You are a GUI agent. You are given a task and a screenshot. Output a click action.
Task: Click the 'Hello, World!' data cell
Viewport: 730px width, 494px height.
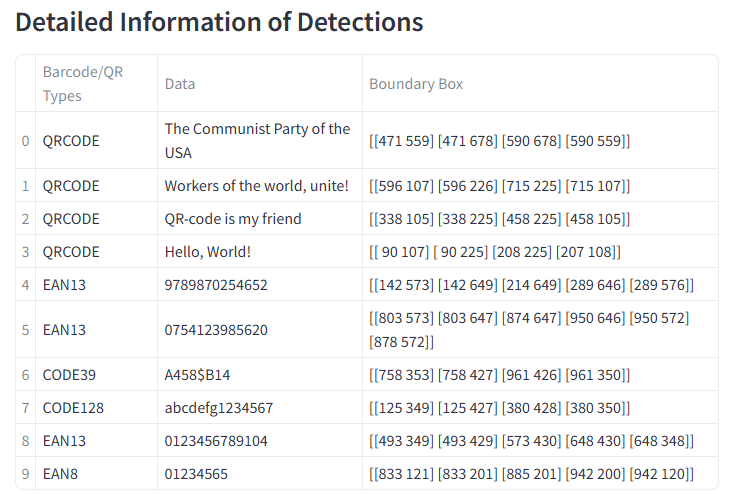pos(207,252)
